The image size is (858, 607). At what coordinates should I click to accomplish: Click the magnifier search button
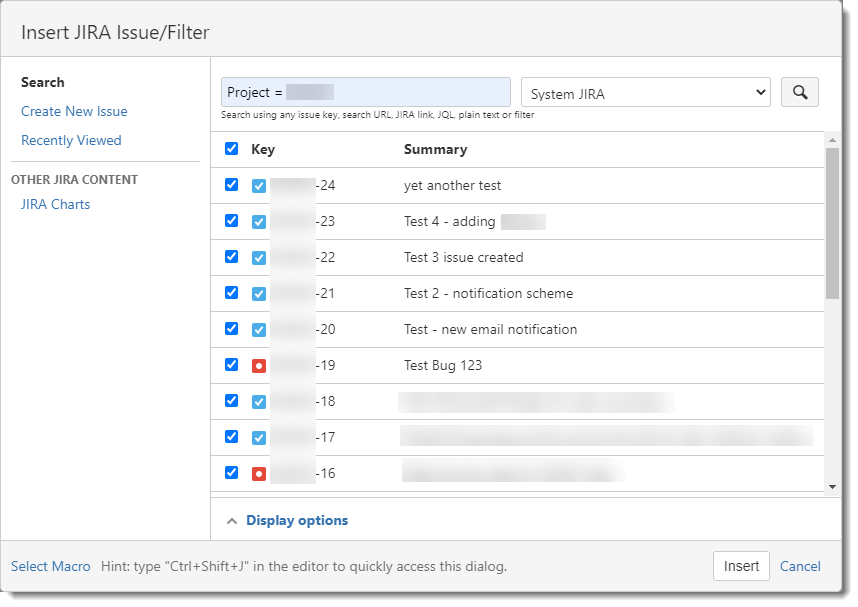point(799,92)
